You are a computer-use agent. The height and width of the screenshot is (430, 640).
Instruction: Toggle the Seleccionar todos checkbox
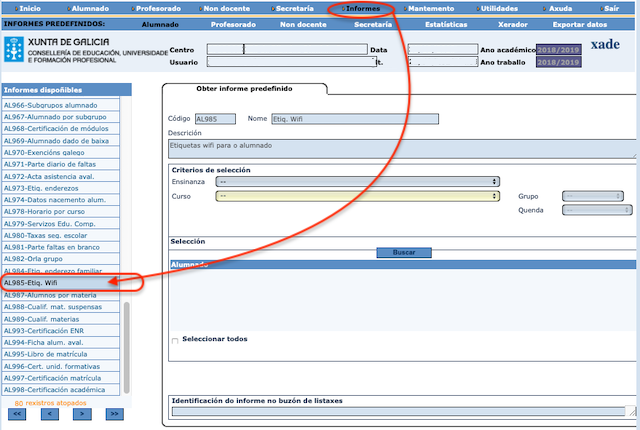175,340
